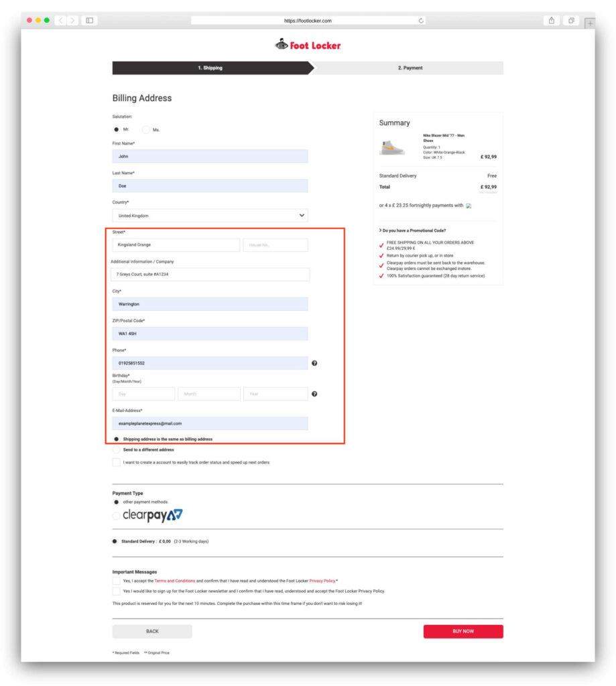616x686 pixels.
Task: Click the "Billing Address" heading
Action: coord(142,98)
